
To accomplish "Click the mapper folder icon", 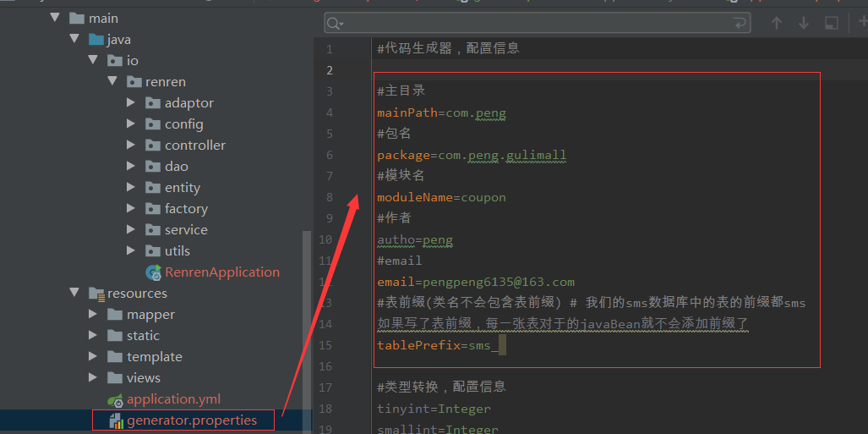I will (115, 314).
